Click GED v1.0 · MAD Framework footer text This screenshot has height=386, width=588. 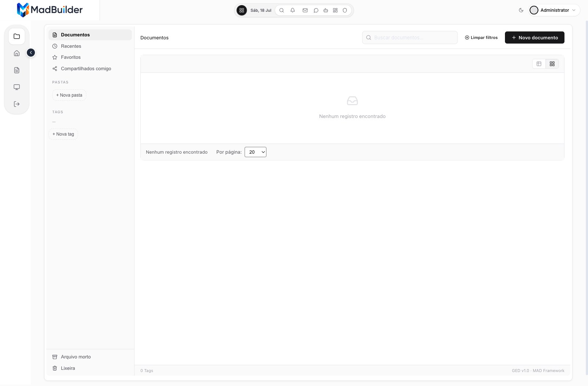tap(538, 371)
